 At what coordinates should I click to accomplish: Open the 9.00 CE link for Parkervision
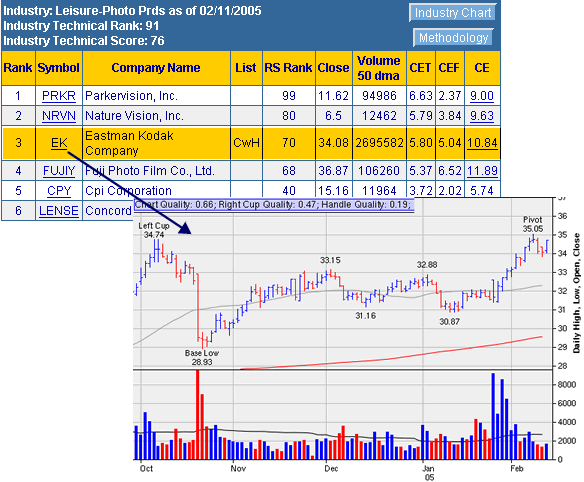pos(482,96)
